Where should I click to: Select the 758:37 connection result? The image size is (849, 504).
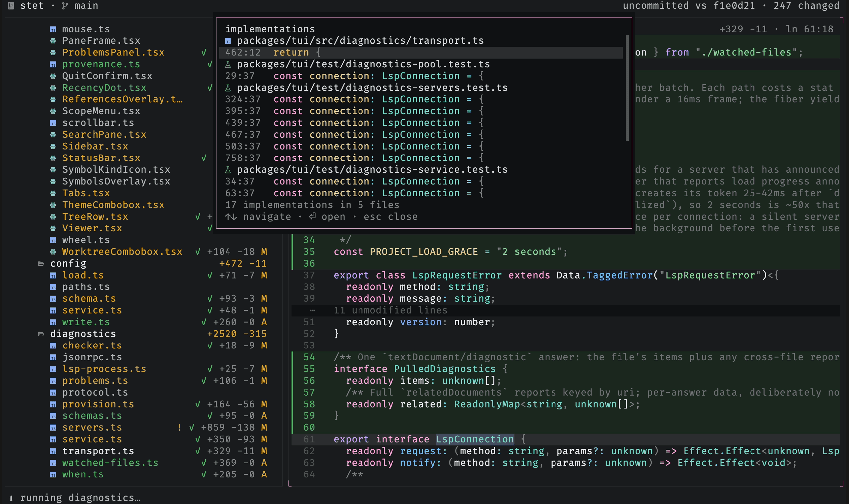coord(421,158)
